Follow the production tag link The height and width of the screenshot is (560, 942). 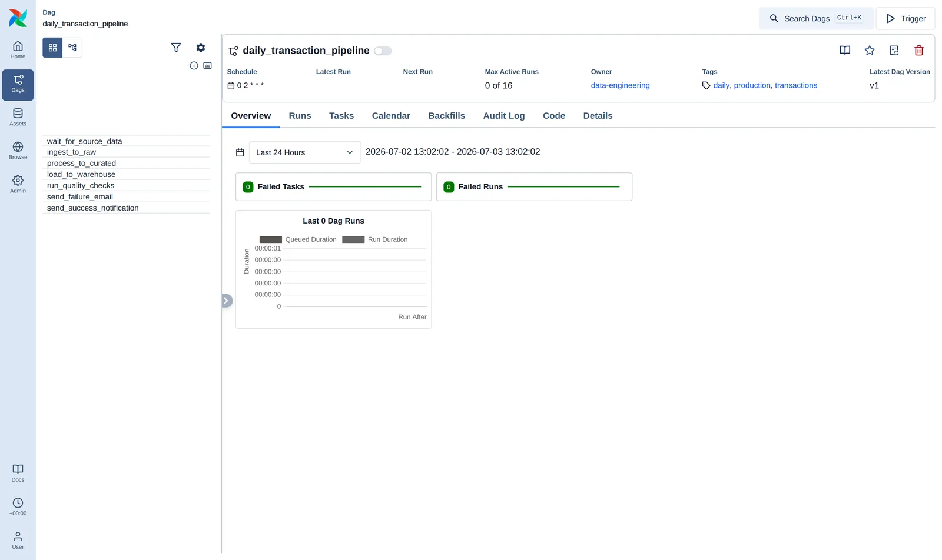[x=752, y=86]
